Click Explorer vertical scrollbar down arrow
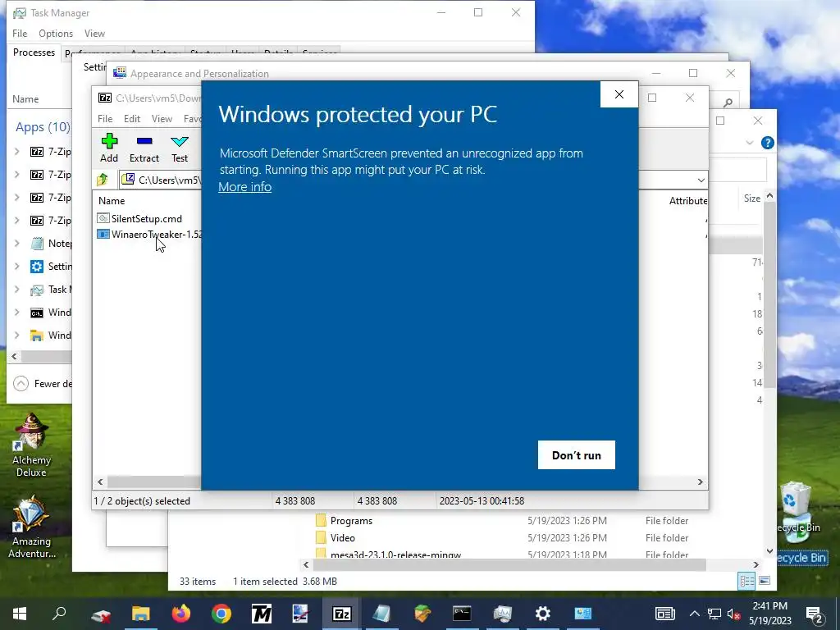 (769, 550)
